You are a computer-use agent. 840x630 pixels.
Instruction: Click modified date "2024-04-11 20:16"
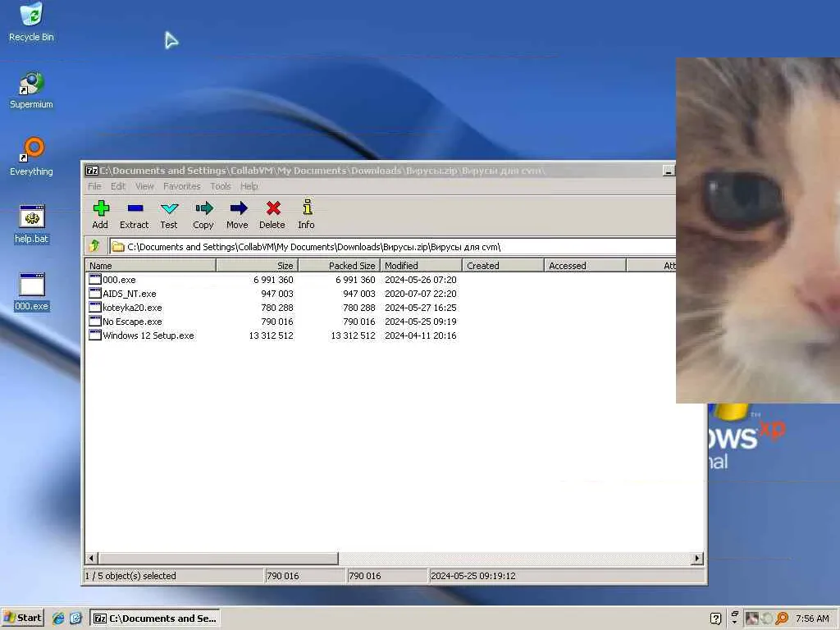421,336
